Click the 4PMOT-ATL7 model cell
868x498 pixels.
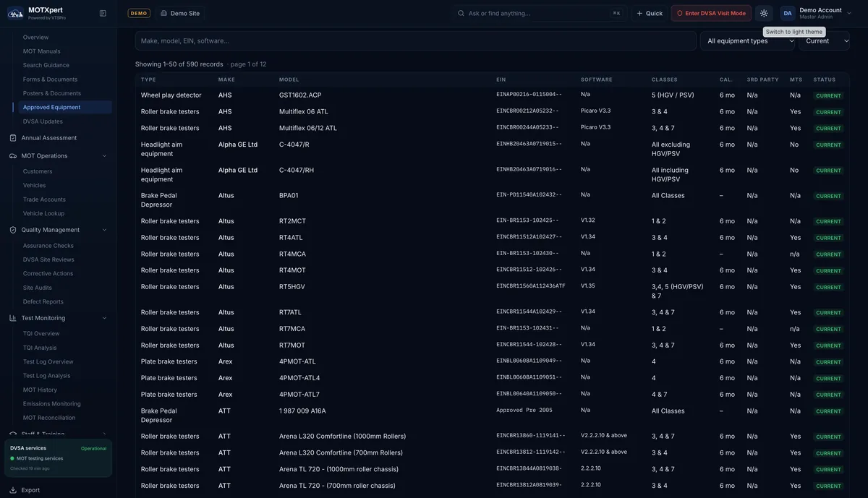pos(299,395)
